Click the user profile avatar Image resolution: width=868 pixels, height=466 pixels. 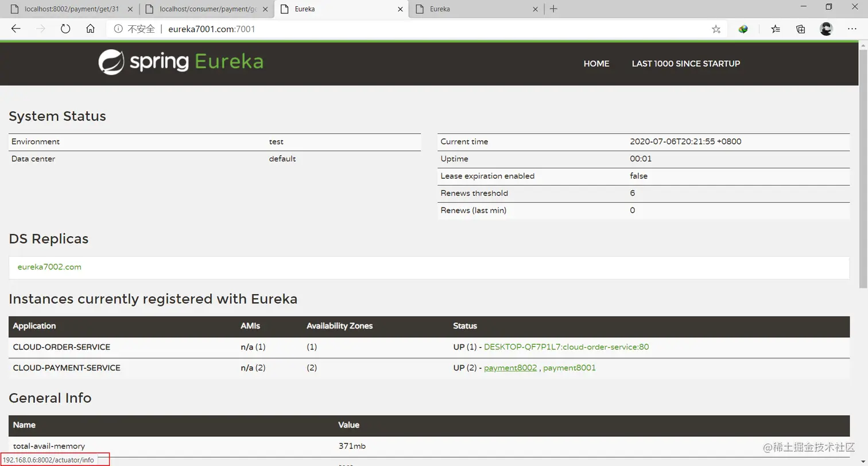point(826,29)
